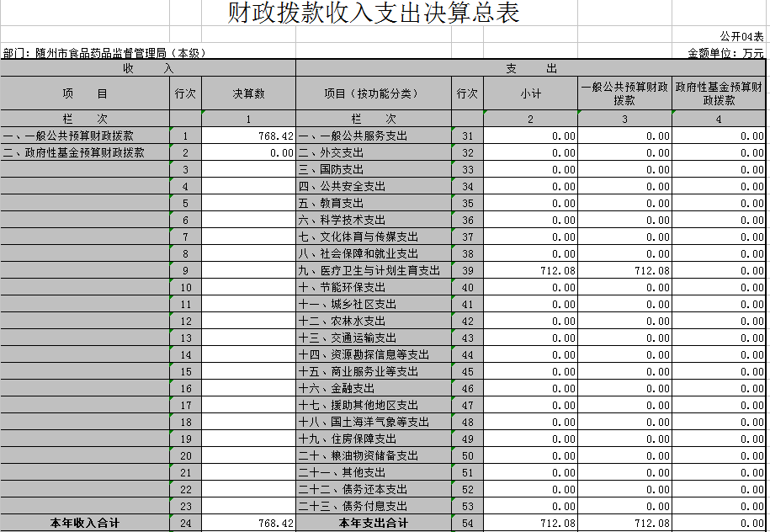Click the 本年收入合计 cell

[85, 524]
